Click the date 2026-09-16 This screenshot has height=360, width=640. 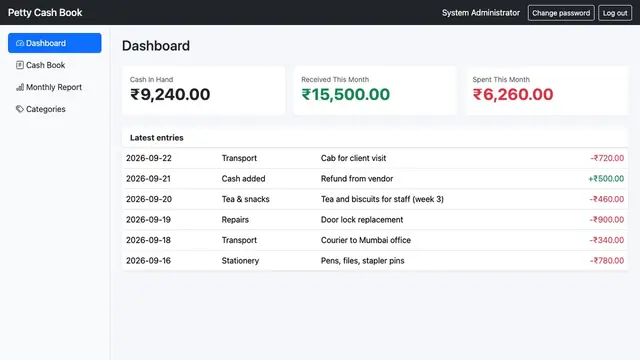[x=148, y=260]
